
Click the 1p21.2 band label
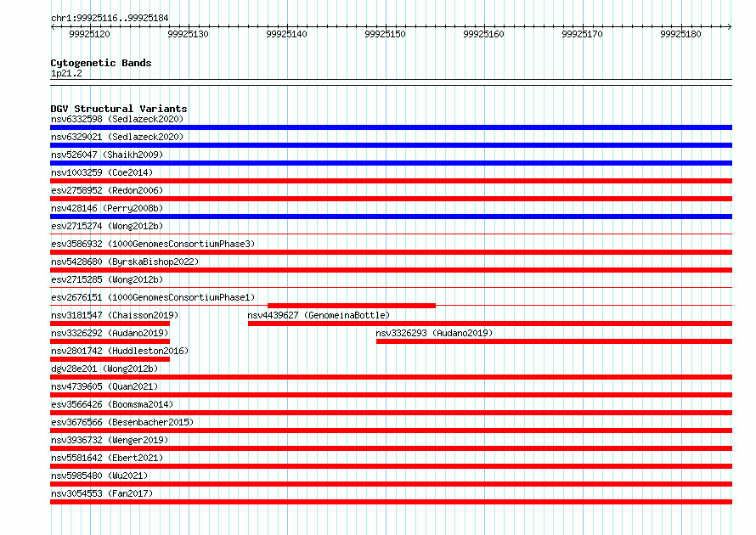(x=66, y=73)
